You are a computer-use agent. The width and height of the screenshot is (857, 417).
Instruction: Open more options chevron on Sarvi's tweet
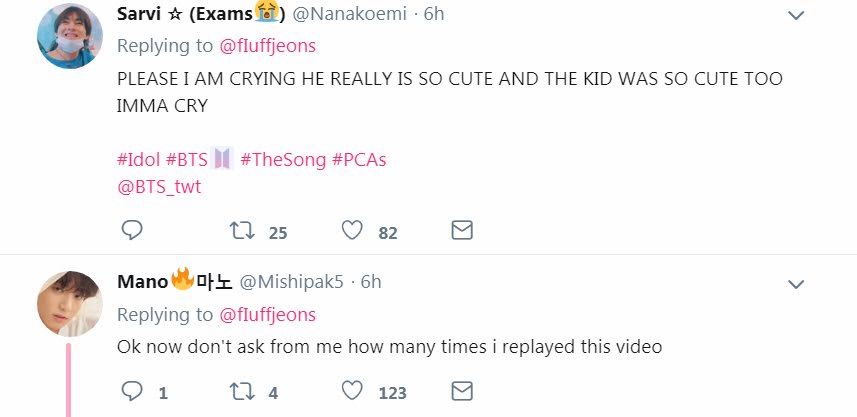(796, 15)
